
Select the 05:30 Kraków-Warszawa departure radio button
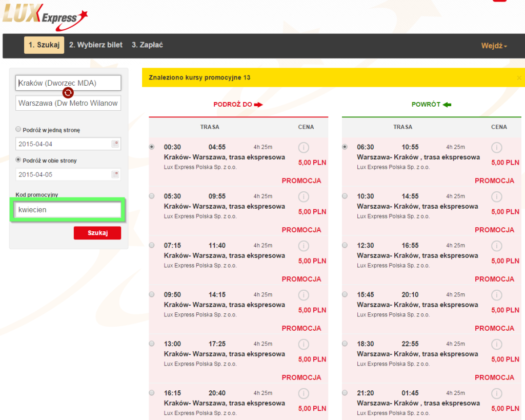[152, 196]
